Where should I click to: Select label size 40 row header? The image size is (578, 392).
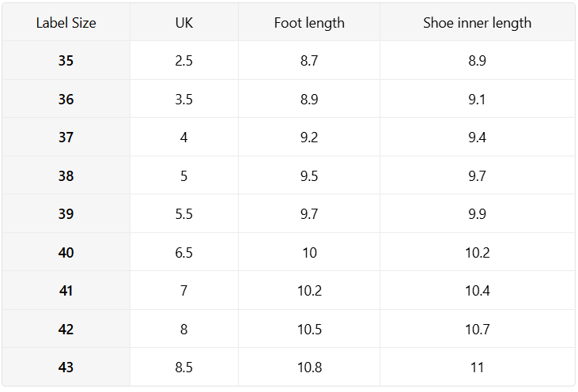point(66,252)
